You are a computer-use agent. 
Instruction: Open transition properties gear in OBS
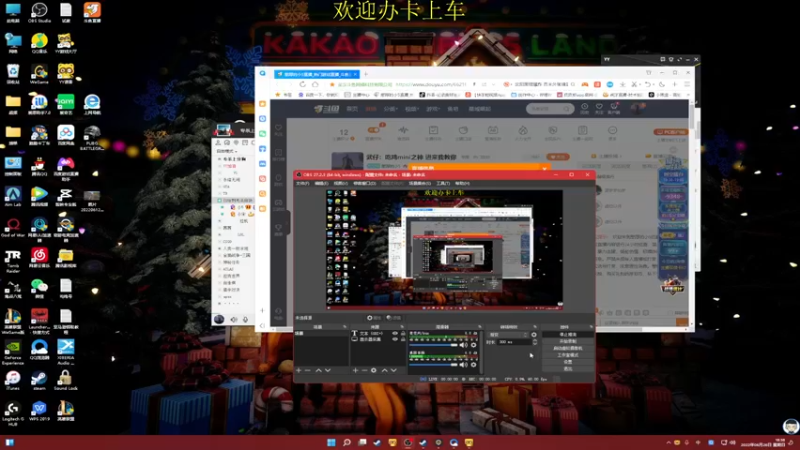pos(534,335)
